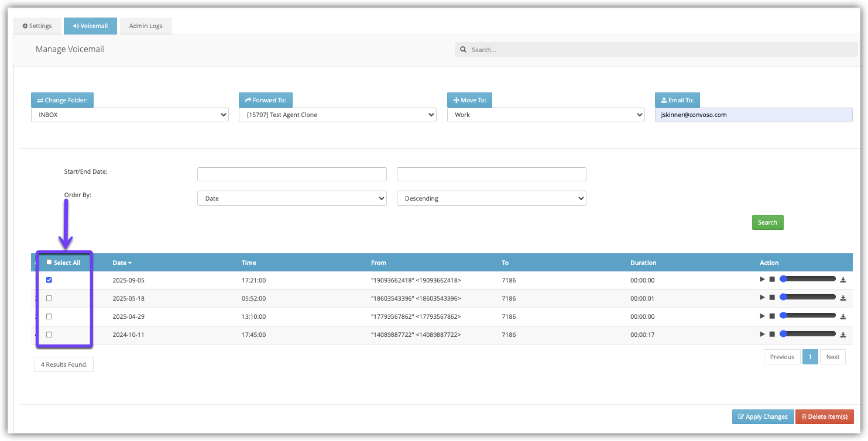The width and height of the screenshot is (868, 441).
Task: Click the audio slider for 2025-05-18 voicemail
Action: (x=808, y=298)
